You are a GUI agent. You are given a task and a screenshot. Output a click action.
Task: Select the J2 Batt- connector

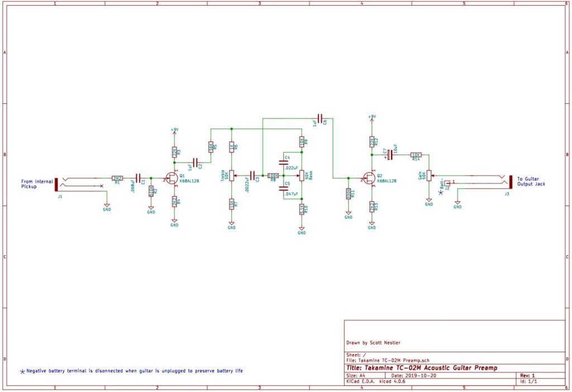pos(447,183)
